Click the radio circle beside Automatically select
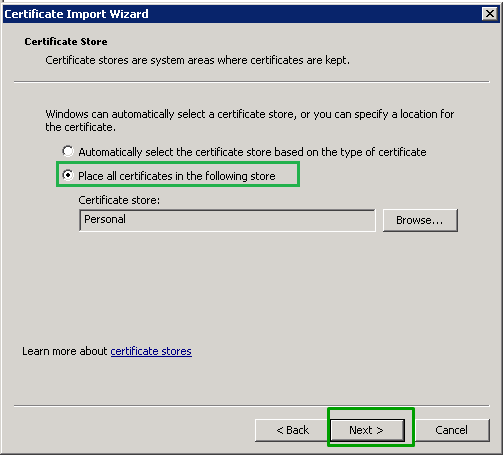 point(68,151)
